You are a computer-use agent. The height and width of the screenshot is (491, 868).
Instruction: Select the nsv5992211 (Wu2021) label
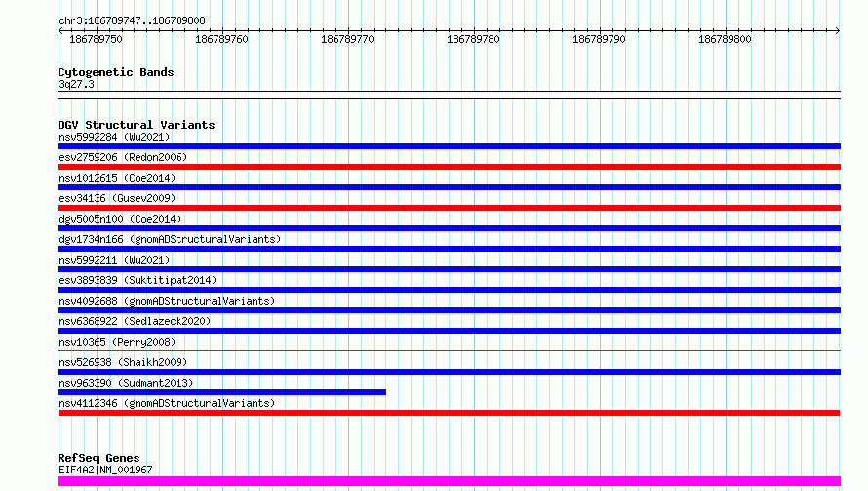[x=114, y=260]
